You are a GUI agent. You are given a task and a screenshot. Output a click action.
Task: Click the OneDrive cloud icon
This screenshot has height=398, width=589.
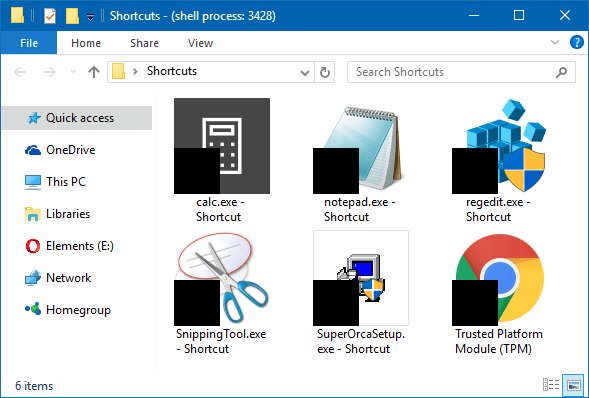pyautogui.click(x=33, y=150)
